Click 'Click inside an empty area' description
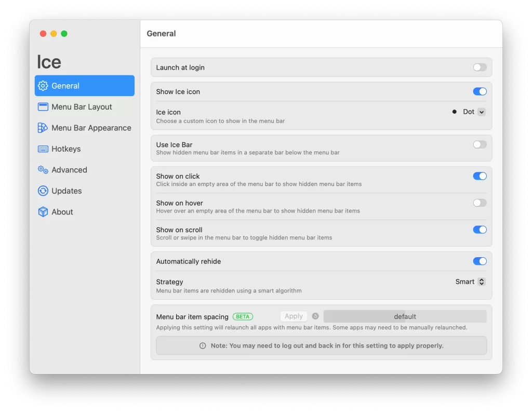 tap(259, 184)
